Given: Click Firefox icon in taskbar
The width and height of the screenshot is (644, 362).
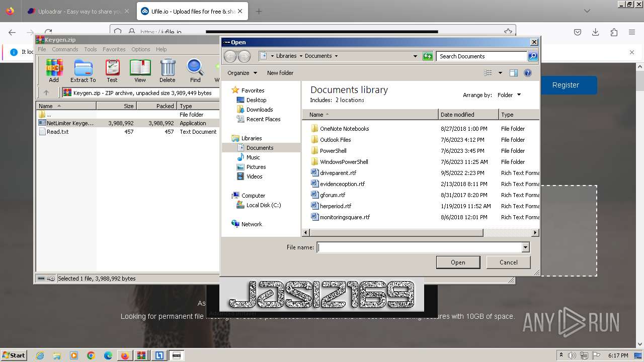Looking at the screenshot, I should coord(125,355).
